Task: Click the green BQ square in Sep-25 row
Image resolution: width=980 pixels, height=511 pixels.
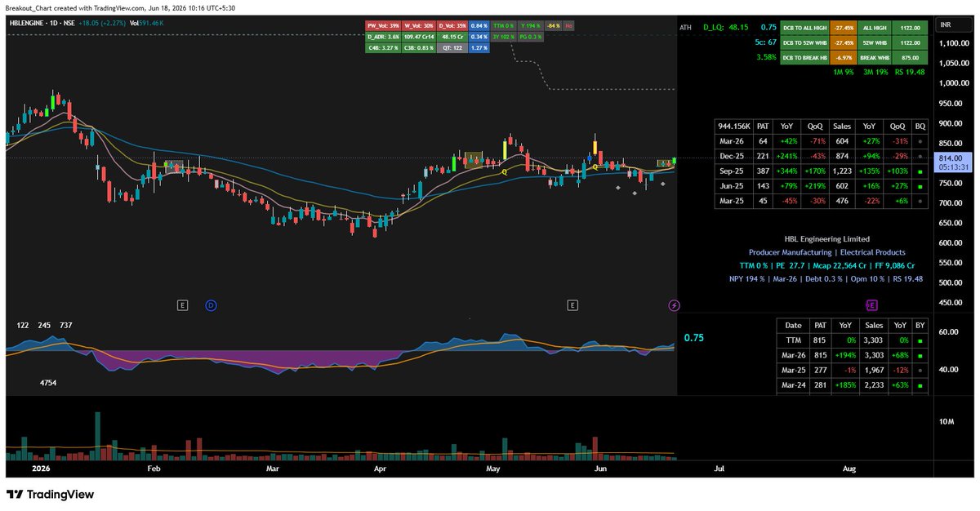Action: [920, 171]
